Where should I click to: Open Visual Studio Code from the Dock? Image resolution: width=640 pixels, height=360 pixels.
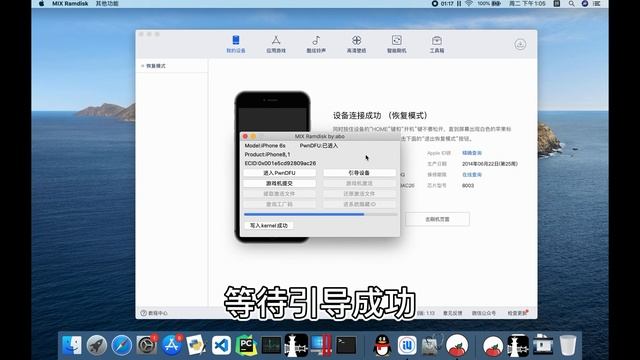point(221,345)
